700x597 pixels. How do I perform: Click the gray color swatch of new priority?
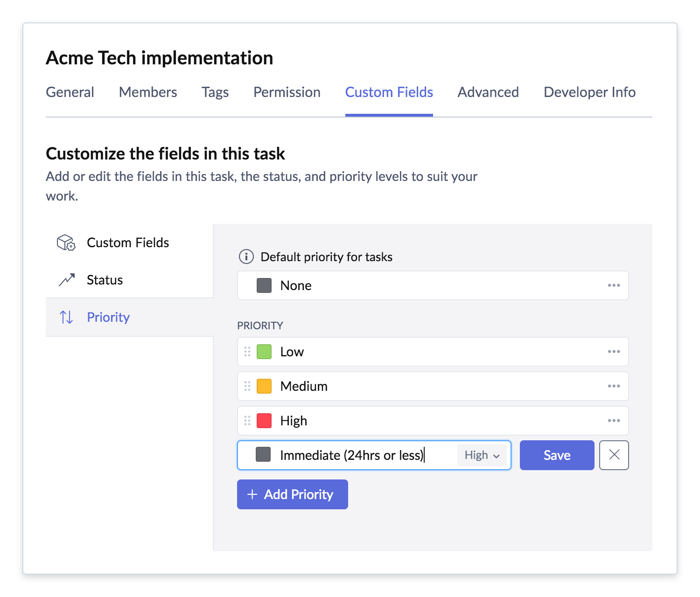264,455
